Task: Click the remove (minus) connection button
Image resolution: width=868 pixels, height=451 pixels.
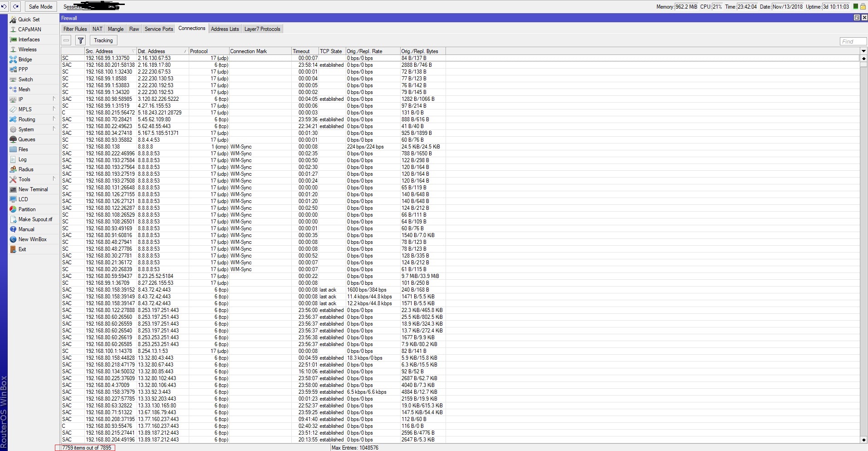Action: point(66,40)
